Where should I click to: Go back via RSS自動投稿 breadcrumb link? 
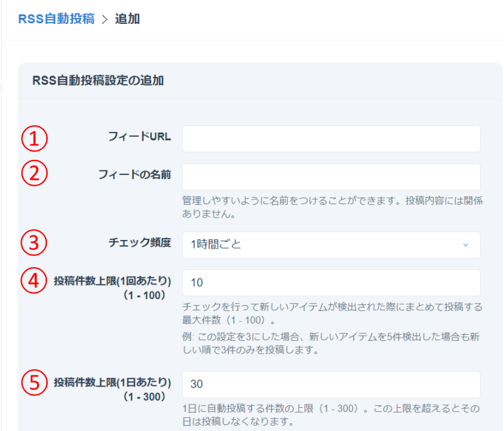click(56, 19)
